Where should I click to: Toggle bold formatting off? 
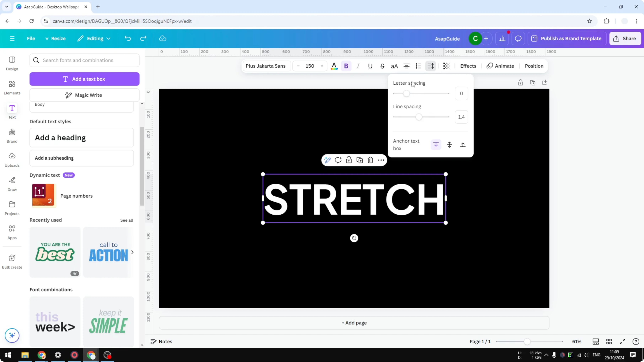pyautogui.click(x=346, y=66)
